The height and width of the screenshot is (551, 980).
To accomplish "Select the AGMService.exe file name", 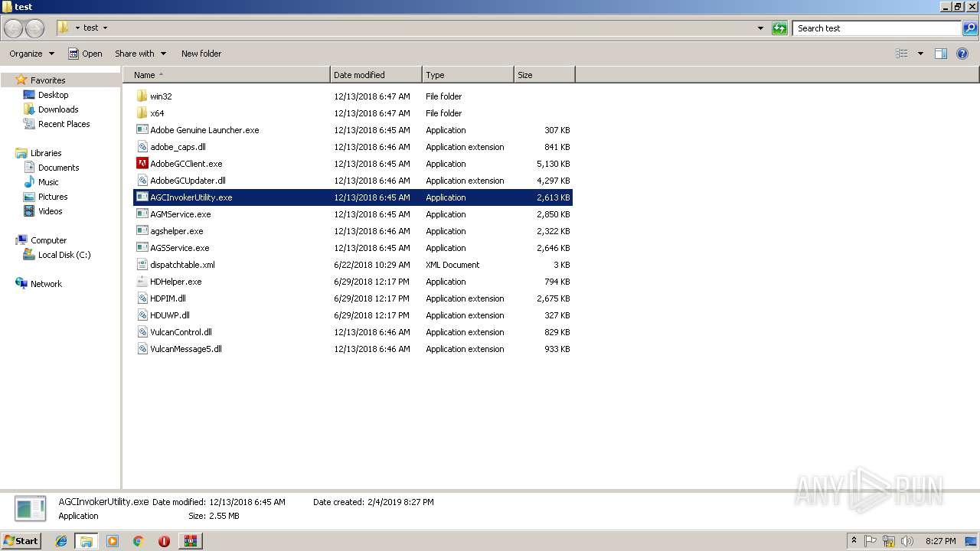I will click(181, 214).
